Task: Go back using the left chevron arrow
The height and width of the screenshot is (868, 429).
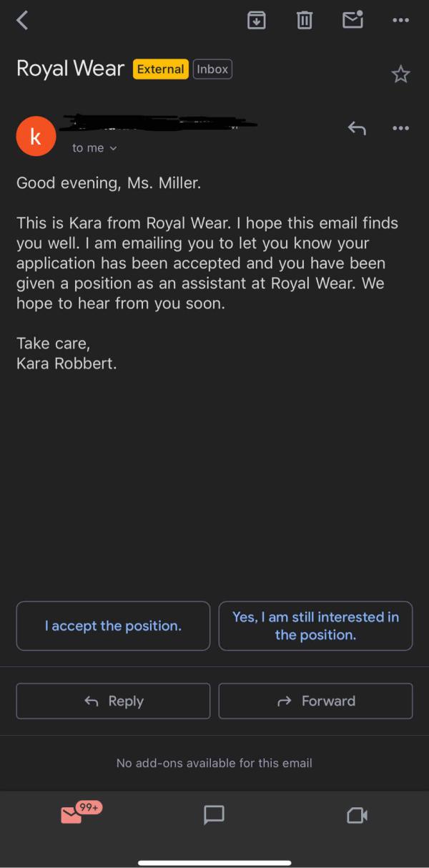Action: (x=22, y=21)
